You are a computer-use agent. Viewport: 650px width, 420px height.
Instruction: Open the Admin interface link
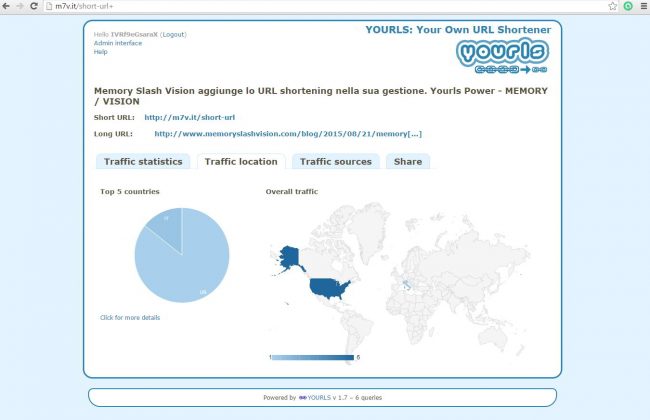pos(118,43)
